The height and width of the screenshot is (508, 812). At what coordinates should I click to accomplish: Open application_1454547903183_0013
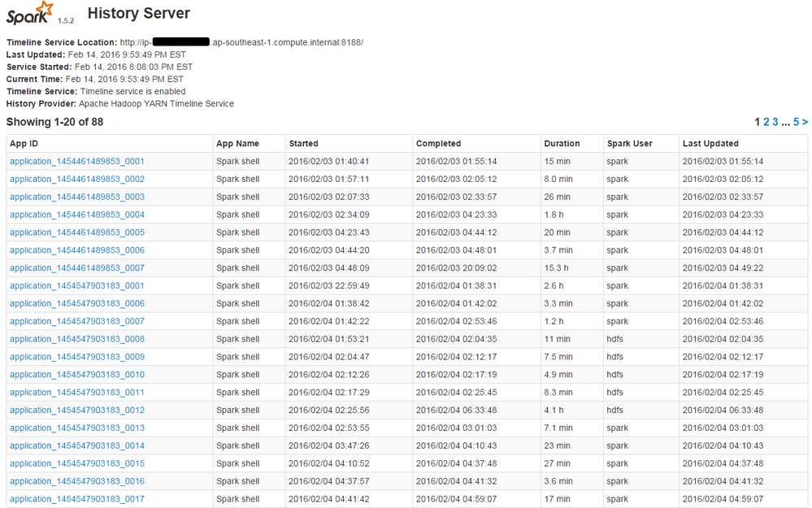76,428
